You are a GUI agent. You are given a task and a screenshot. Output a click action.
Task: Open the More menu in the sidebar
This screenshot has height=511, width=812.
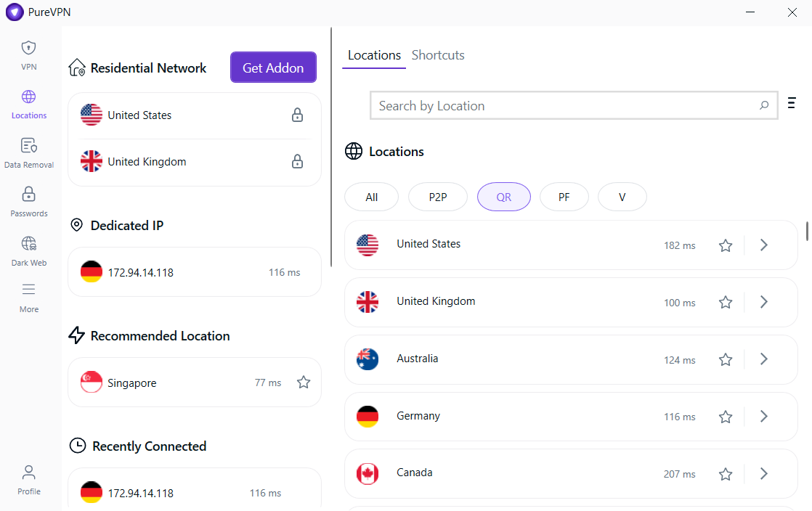(x=28, y=289)
